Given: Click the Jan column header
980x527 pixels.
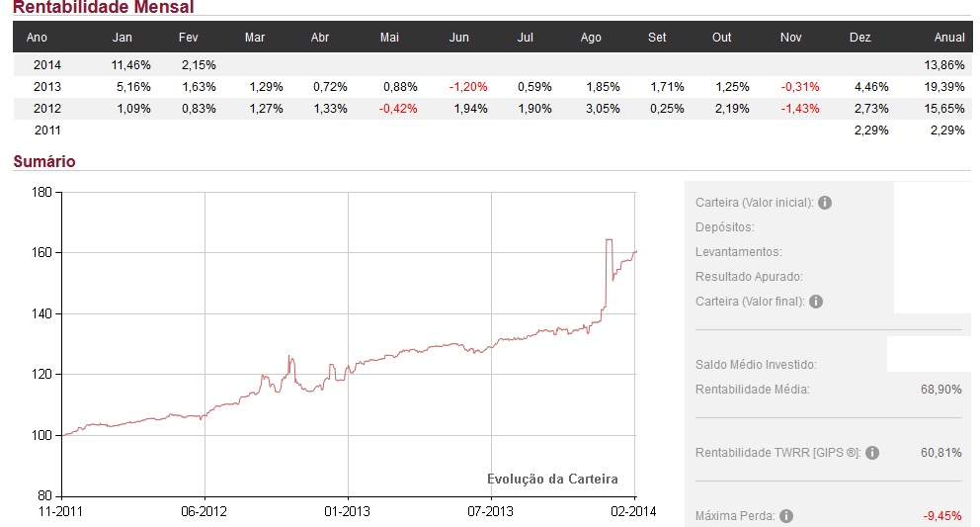Looking at the screenshot, I should (122, 38).
